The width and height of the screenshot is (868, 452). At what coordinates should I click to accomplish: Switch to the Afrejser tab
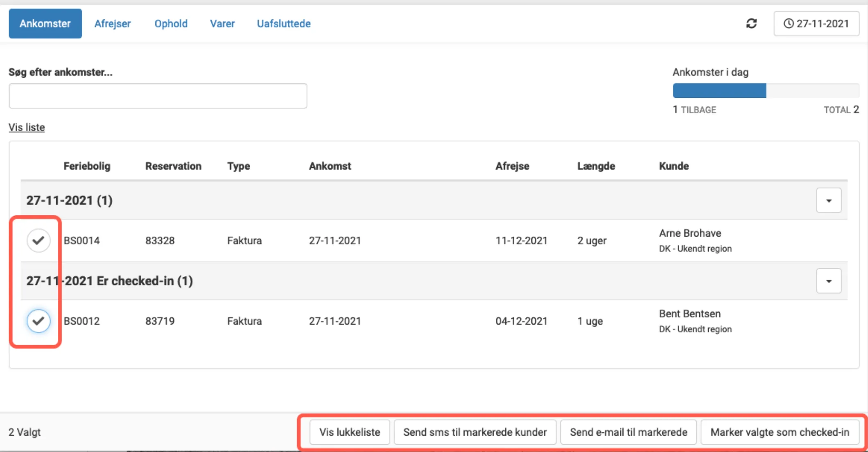[113, 24]
